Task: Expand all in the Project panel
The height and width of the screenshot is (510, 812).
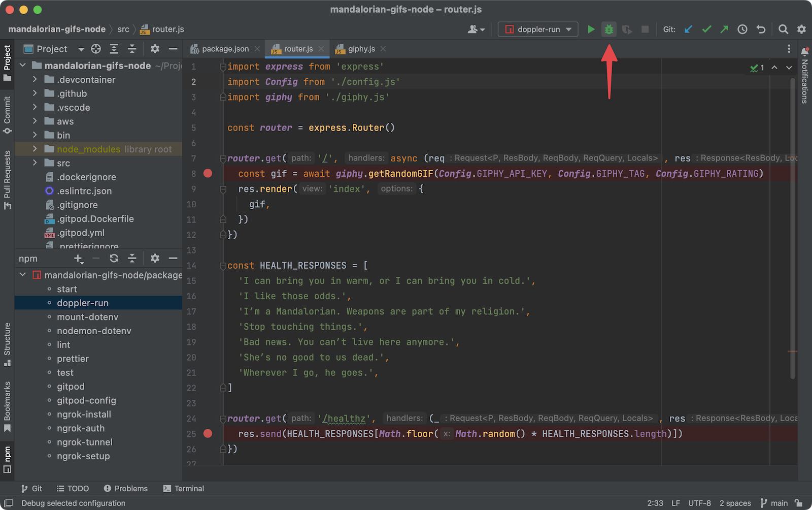Action: point(114,49)
